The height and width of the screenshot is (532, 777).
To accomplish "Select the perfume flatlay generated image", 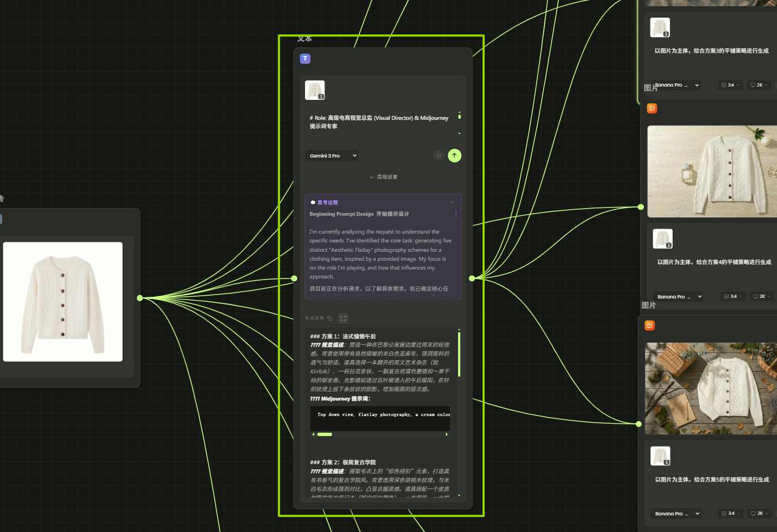I will coord(712,171).
